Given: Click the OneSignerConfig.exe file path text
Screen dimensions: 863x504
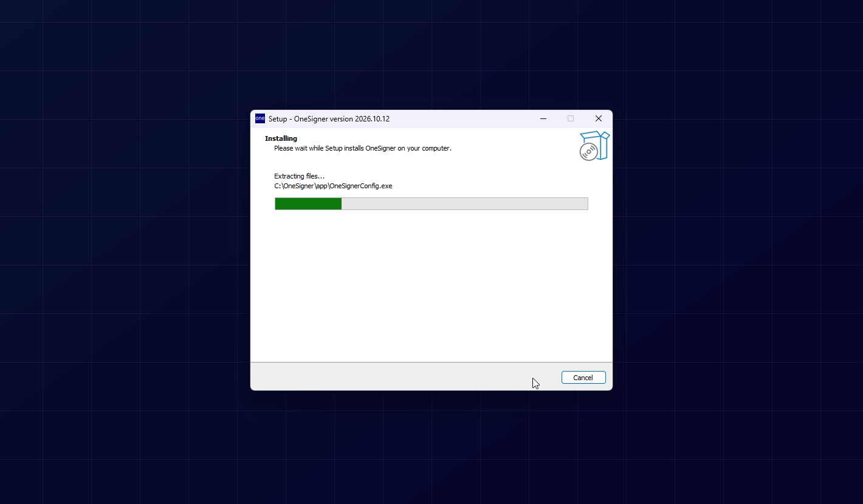Looking at the screenshot, I should point(333,186).
